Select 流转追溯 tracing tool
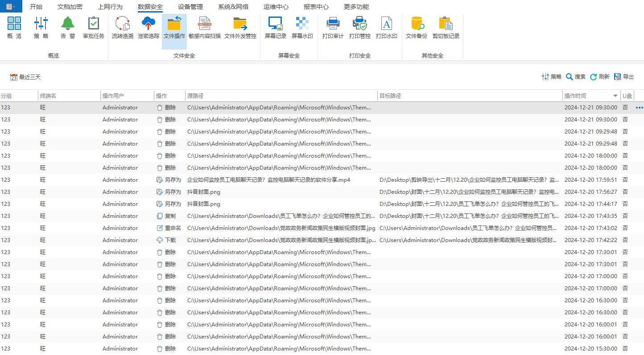 point(122,28)
